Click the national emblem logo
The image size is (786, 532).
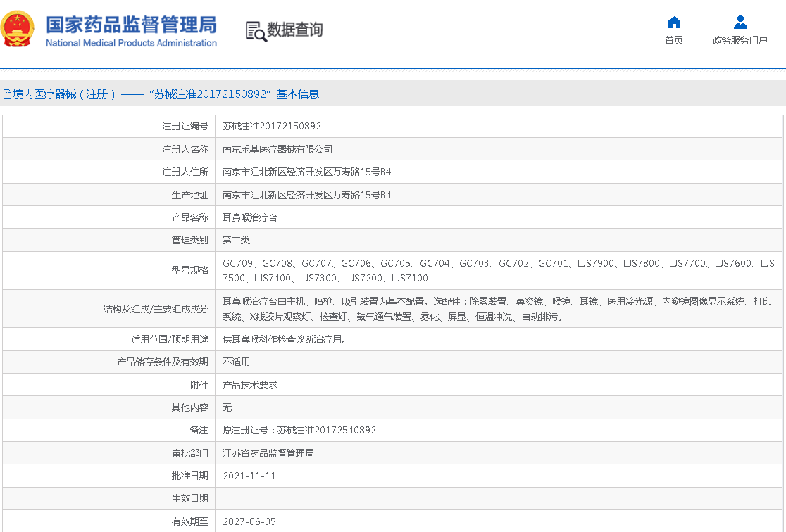tap(18, 29)
